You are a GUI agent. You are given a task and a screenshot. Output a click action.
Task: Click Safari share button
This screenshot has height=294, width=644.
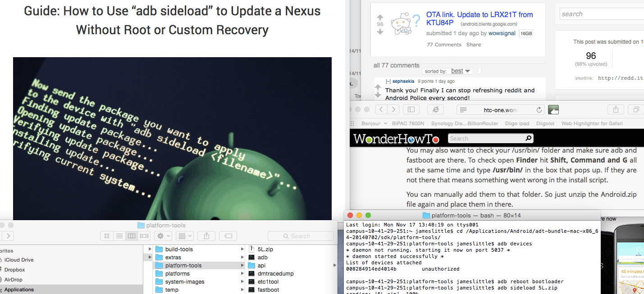pos(616,109)
